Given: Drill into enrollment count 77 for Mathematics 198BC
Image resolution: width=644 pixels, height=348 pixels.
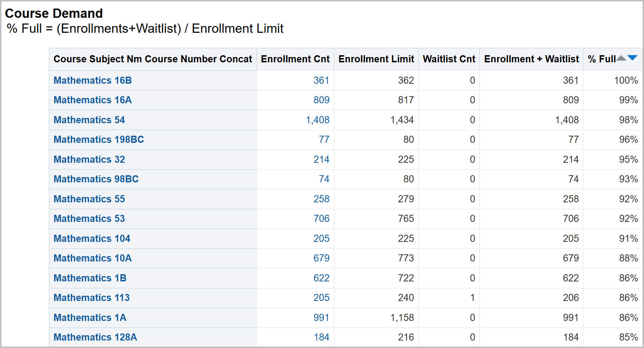Looking at the screenshot, I should click(x=324, y=139).
